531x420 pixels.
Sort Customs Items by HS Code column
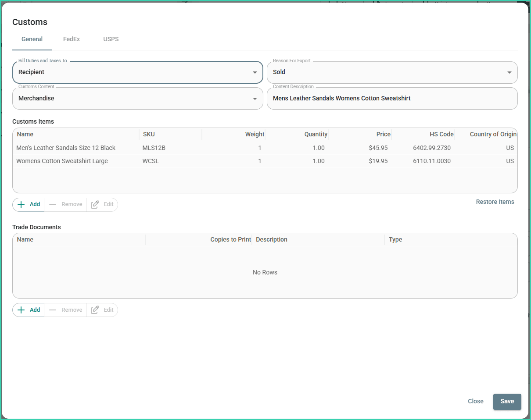pyautogui.click(x=441, y=134)
